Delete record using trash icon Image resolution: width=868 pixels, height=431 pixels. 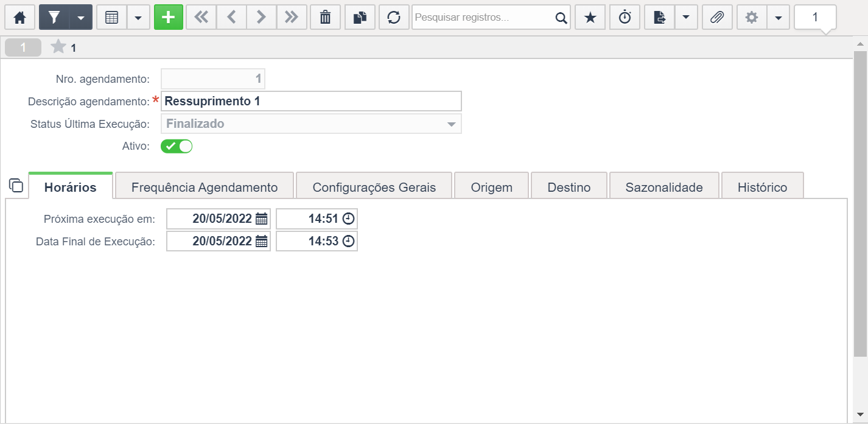(x=326, y=18)
